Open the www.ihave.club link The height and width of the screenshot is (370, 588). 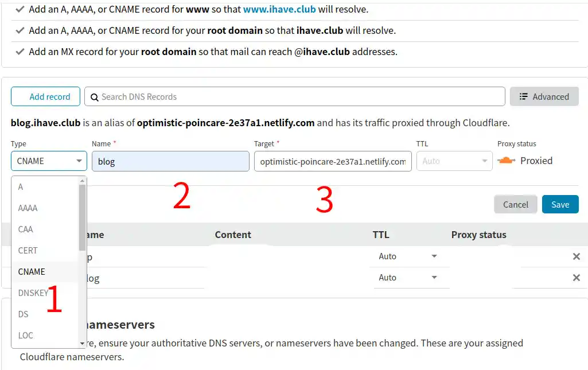point(279,9)
